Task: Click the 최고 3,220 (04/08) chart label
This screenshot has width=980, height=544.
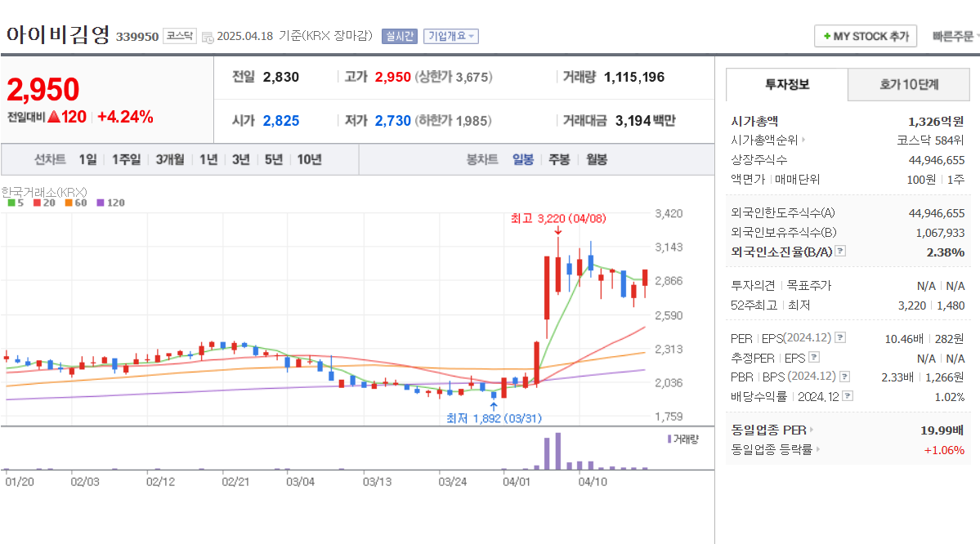Action: 558,219
